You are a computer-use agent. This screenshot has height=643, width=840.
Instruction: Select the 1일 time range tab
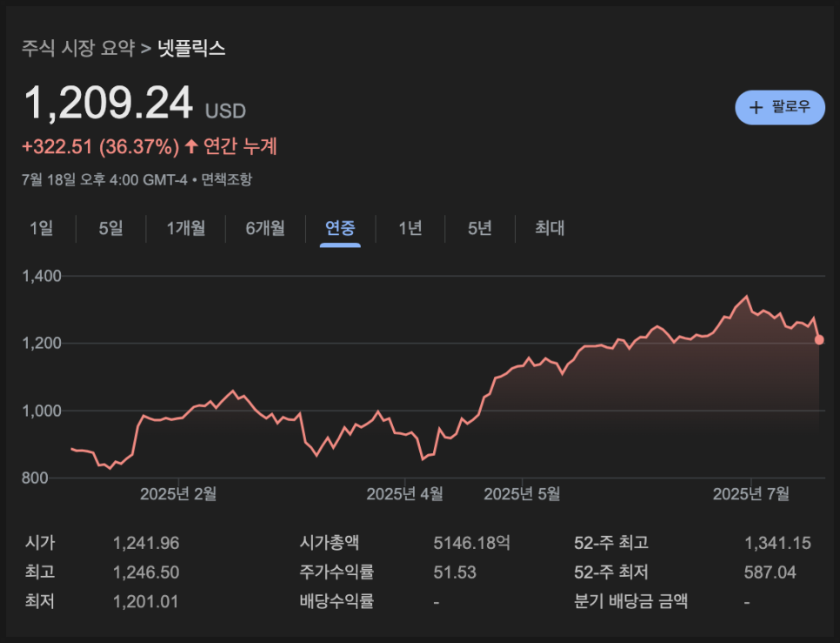click(41, 228)
